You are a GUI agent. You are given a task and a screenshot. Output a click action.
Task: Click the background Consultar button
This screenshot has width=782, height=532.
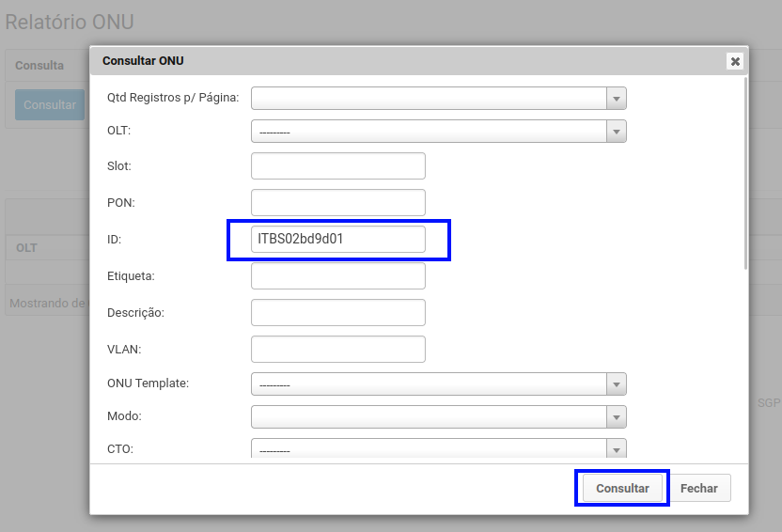coord(50,105)
